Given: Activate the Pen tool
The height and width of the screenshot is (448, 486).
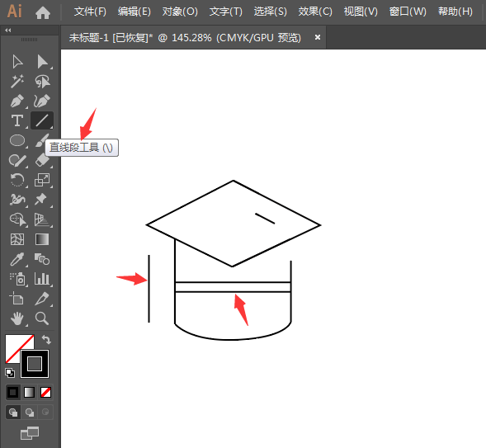Looking at the screenshot, I should click(x=17, y=101).
